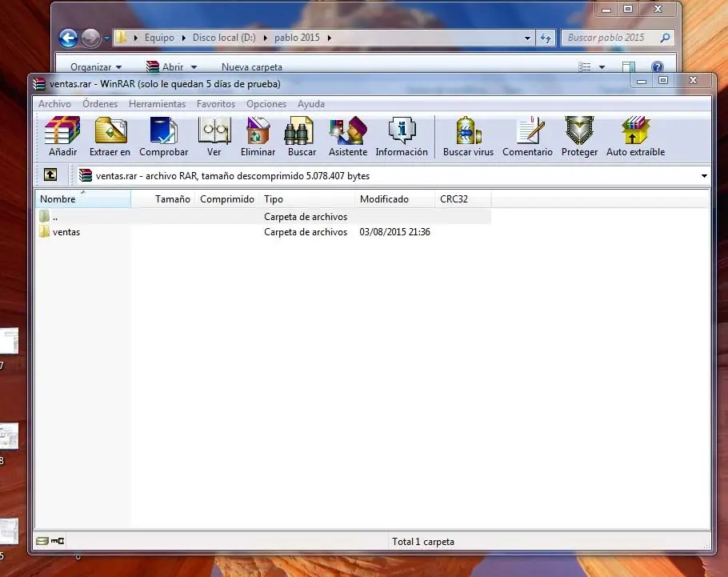728x577 pixels.
Task: Click the disk icon in status bar
Action: pyautogui.click(x=42, y=541)
